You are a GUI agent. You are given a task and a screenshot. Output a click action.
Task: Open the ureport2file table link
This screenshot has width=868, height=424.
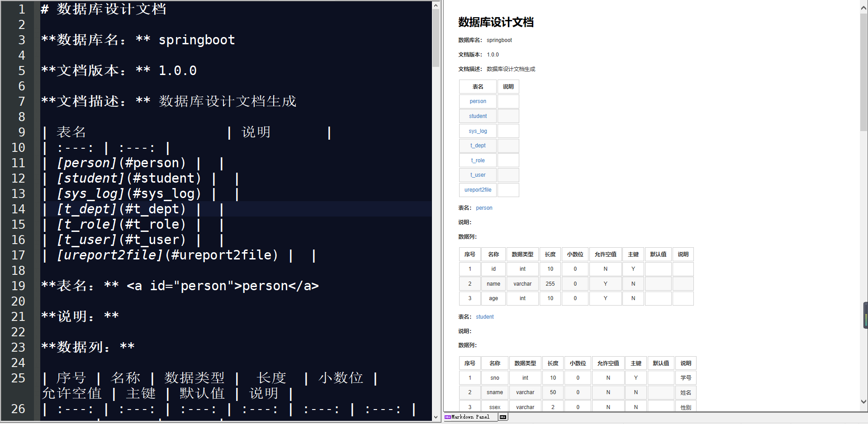478,190
